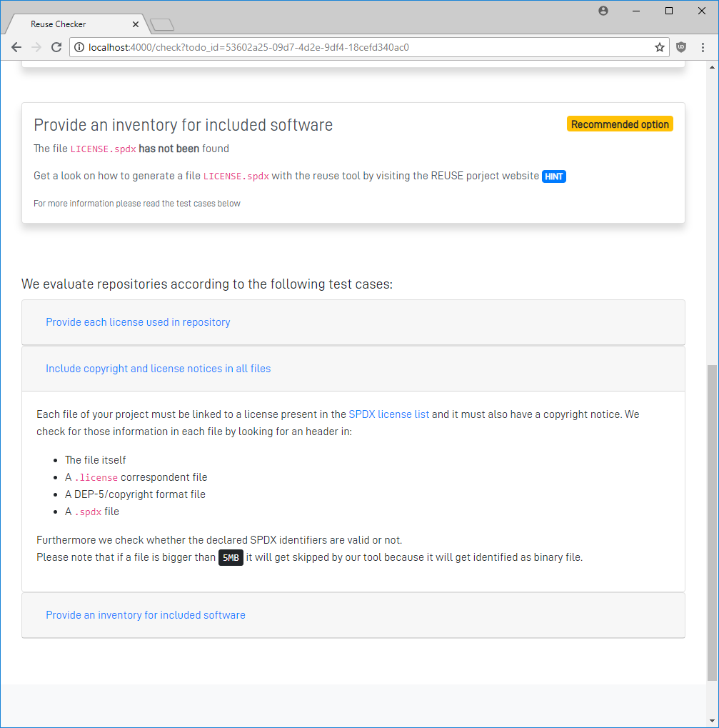The width and height of the screenshot is (719, 728).
Task: Click 'A DEP-5/copyright format file' item
Action: tap(135, 494)
